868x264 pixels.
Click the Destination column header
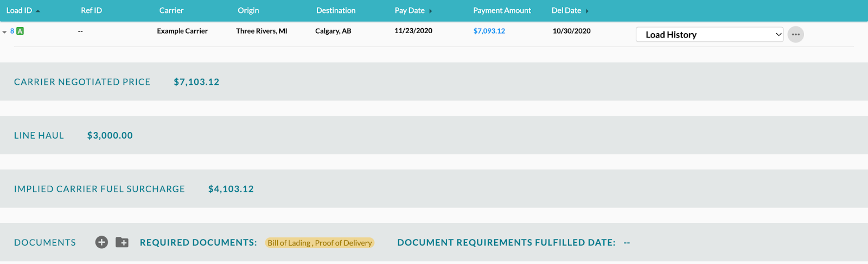(336, 10)
